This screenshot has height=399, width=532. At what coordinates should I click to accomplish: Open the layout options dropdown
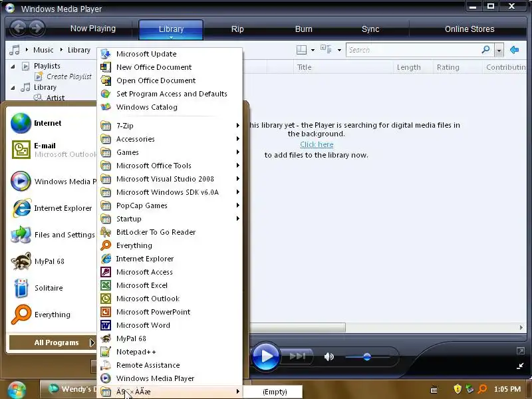click(x=313, y=51)
